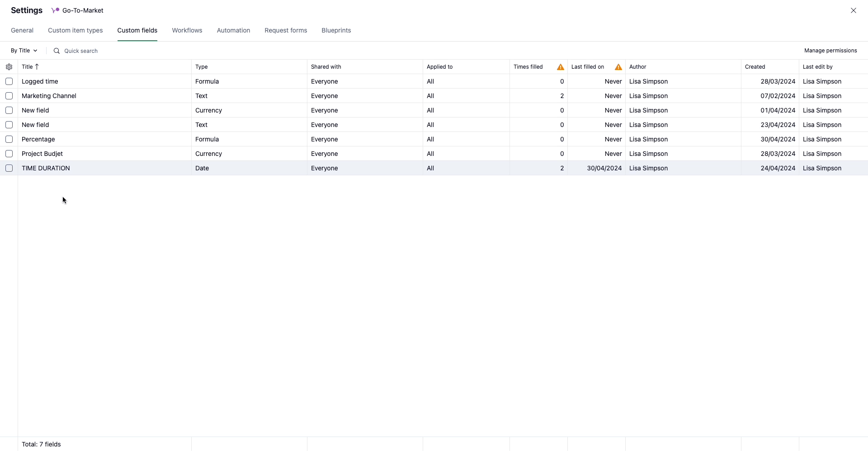The image size is (868, 451).
Task: Tick the TIME DURATION row checkbox
Action: [9, 168]
